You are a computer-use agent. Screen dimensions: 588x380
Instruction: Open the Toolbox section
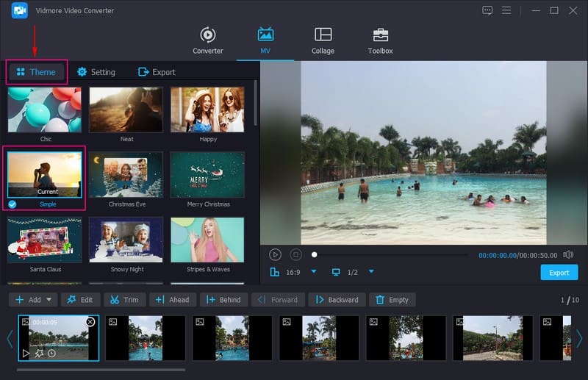[x=380, y=40]
